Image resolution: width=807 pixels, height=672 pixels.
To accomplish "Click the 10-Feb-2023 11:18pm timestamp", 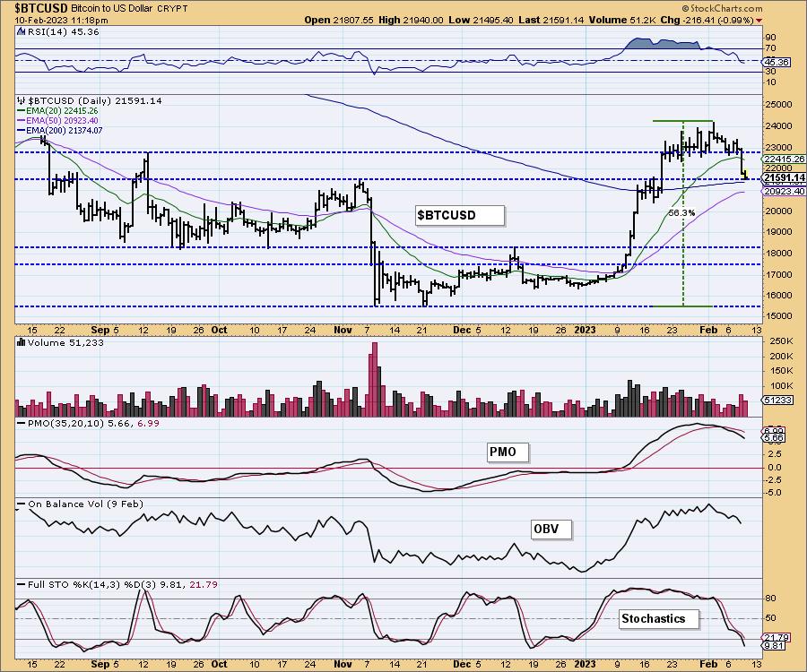I will (61, 20).
